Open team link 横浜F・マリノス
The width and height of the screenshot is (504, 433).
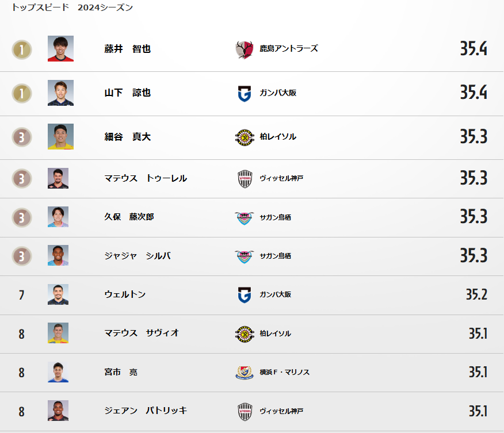[x=284, y=372]
